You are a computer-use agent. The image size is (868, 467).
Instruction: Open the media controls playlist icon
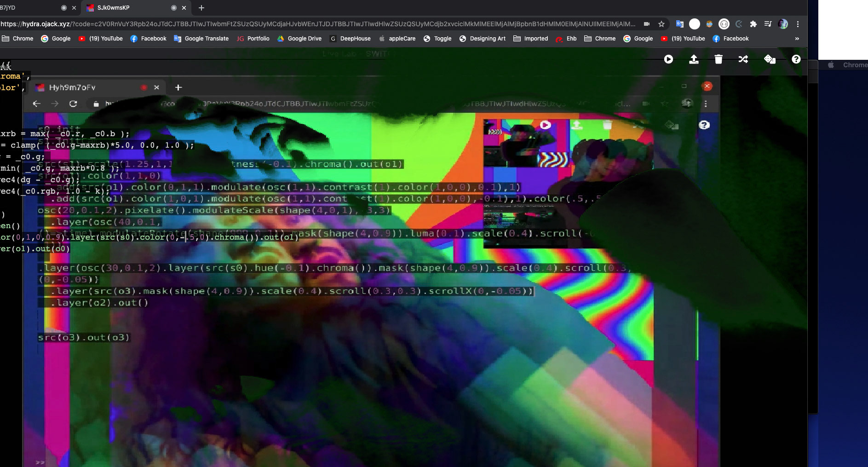(768, 24)
